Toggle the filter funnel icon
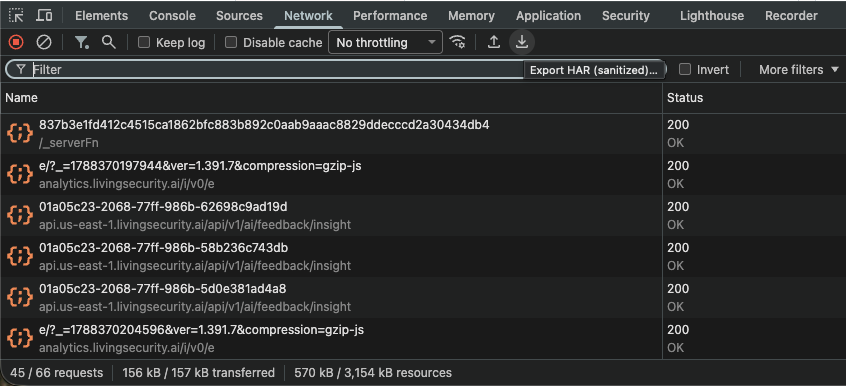The width and height of the screenshot is (846, 386). 81,42
